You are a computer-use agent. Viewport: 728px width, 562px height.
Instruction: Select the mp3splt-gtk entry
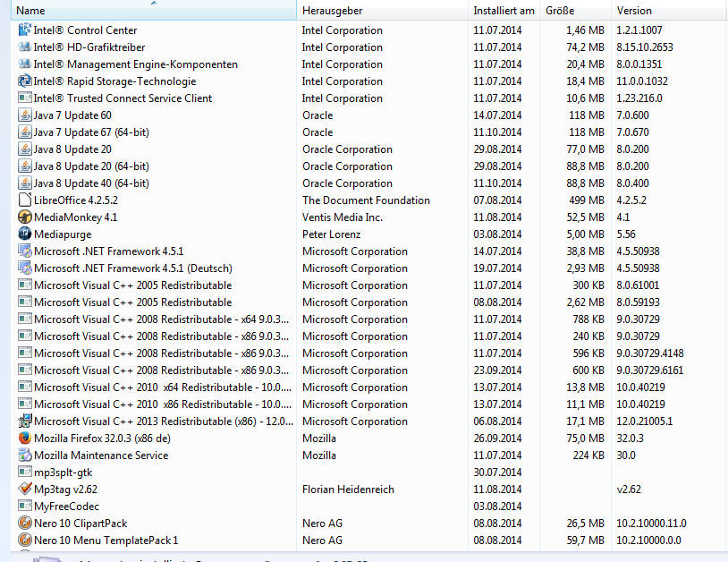tap(63, 473)
